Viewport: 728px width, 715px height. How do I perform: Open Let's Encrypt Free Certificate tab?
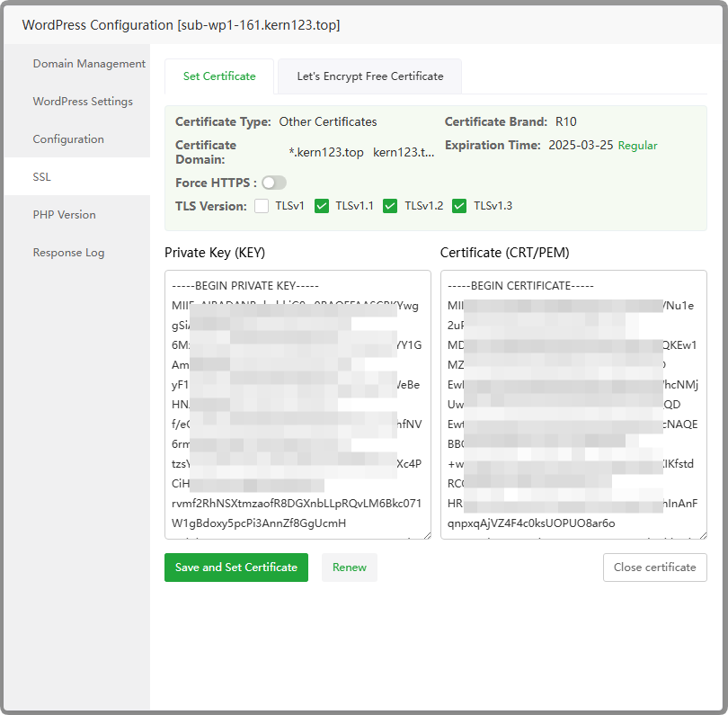(x=369, y=76)
